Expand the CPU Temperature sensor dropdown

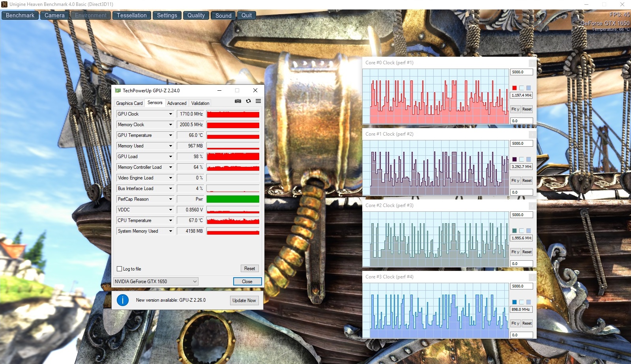(x=170, y=220)
